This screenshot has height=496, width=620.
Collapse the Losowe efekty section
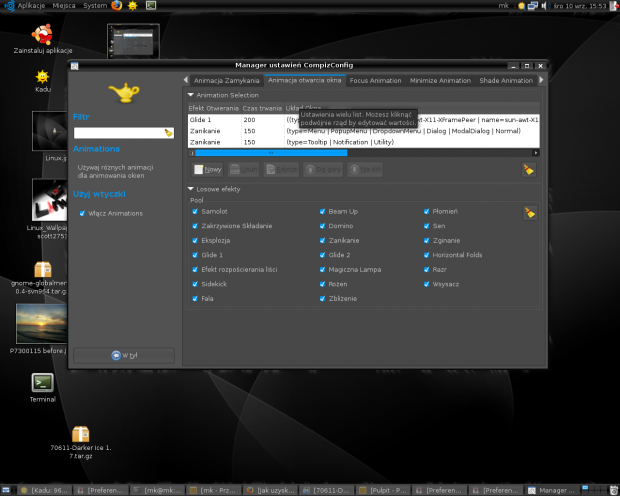point(191,189)
